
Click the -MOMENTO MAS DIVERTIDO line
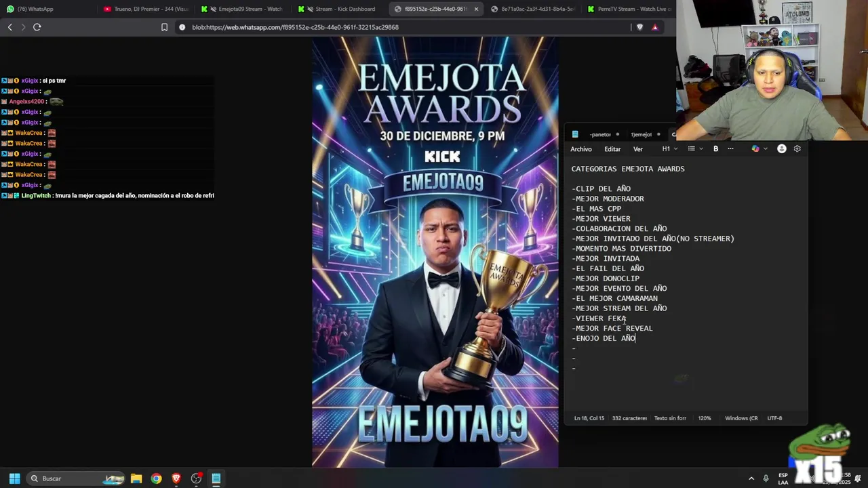coord(621,249)
